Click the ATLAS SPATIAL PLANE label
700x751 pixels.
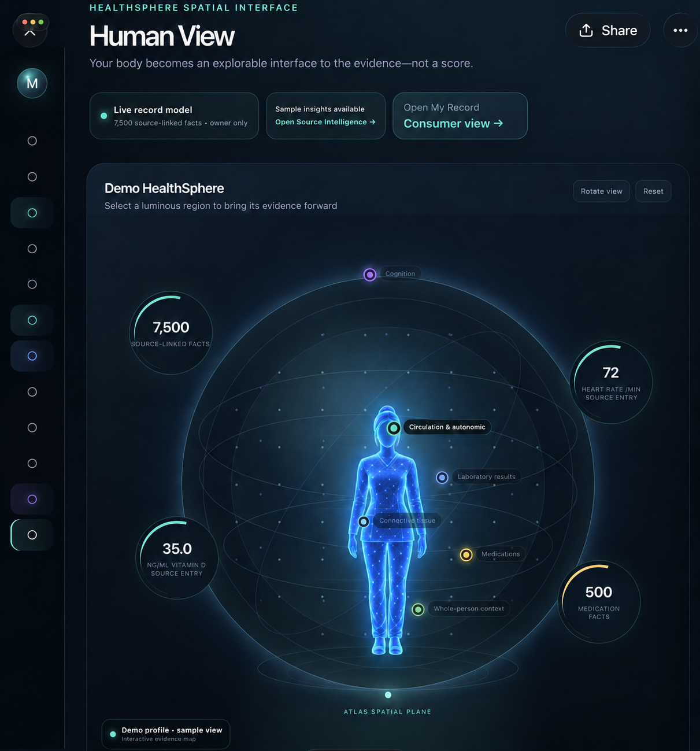coord(388,712)
